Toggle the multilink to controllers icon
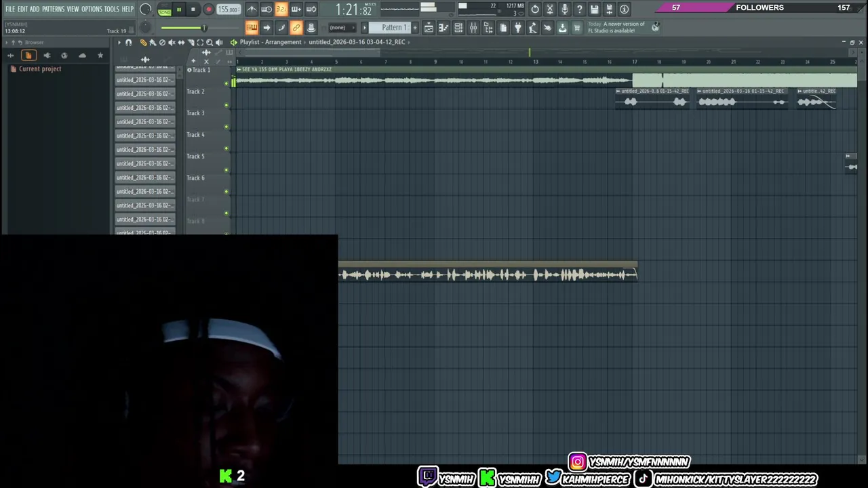This screenshot has width=868, height=488. click(296, 28)
